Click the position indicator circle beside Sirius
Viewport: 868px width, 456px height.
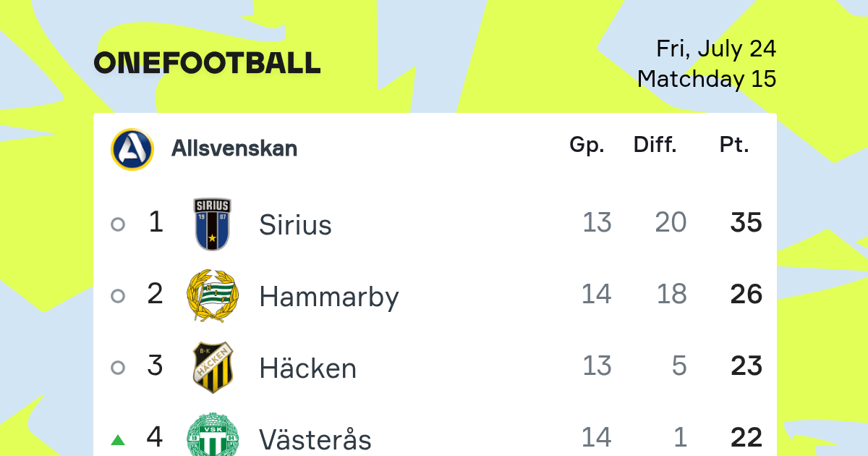pos(118,224)
